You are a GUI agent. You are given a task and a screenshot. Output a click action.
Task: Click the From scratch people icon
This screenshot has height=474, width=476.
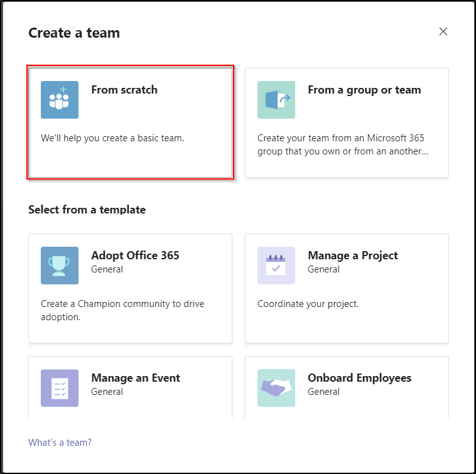pyautogui.click(x=60, y=100)
